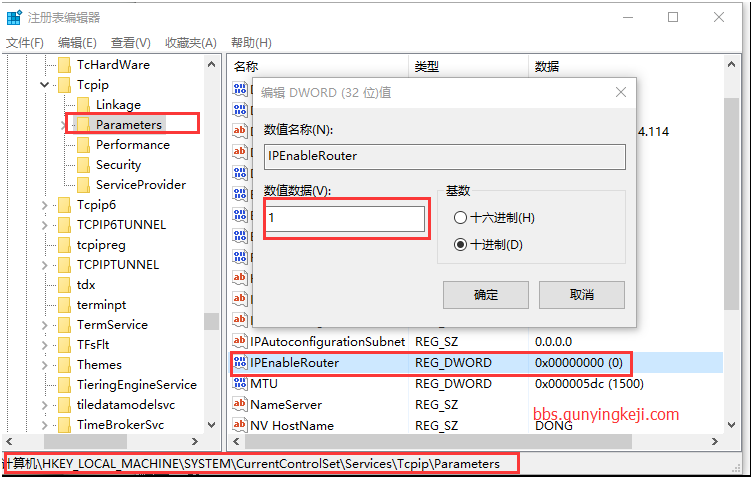
Task: Click the IPEnableRouter DWORD value icon
Action: point(240,363)
